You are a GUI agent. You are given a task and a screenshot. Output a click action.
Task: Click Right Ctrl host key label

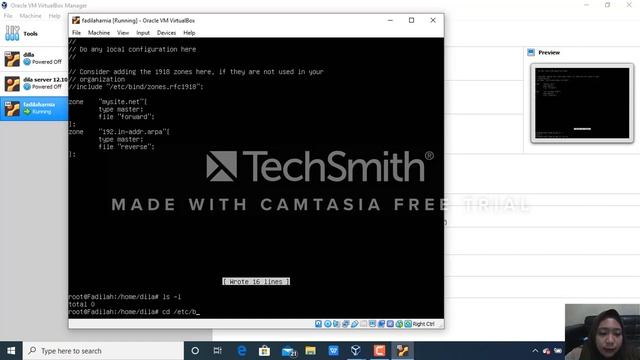(423, 324)
